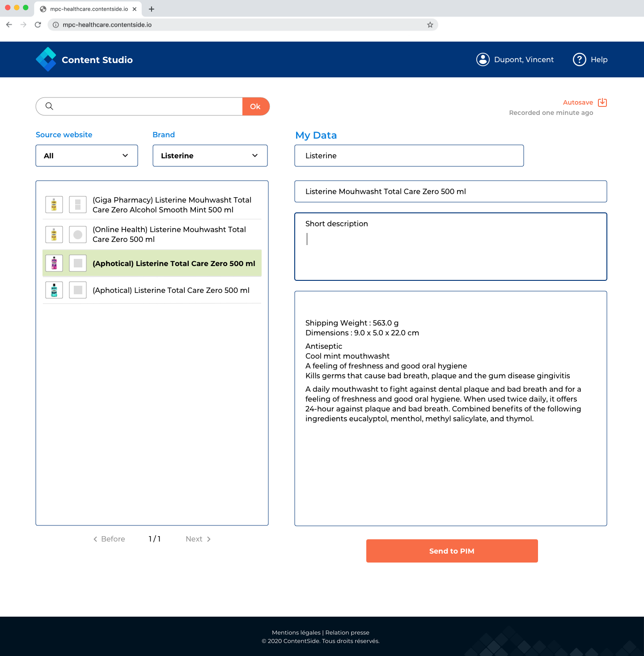Select the yellow bottle thumbnail for Giga Pharmacy
The height and width of the screenshot is (656, 644).
click(x=54, y=205)
